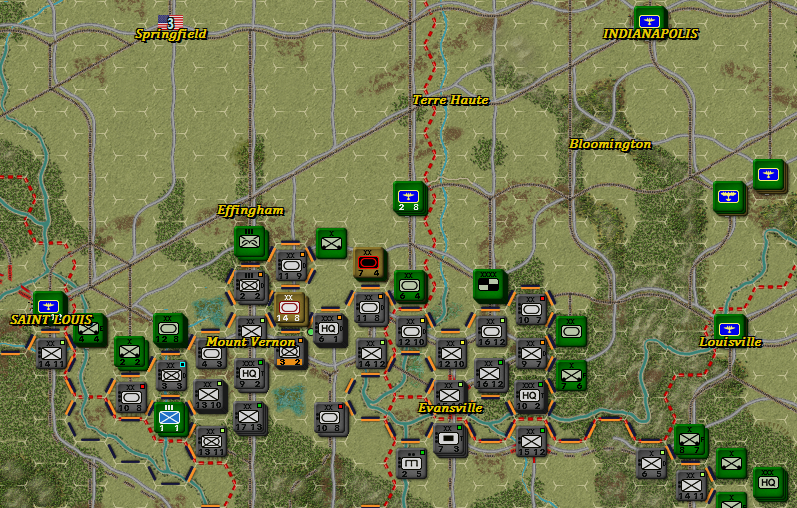Viewport: 797px width, 508px height.
Task: Select the US flag marker at Springfield
Action: click(x=170, y=22)
